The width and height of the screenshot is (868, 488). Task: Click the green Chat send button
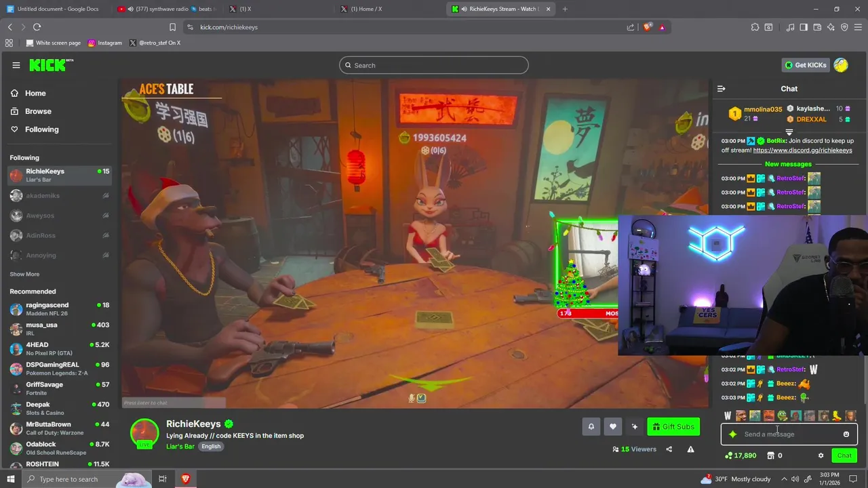[844, 455]
